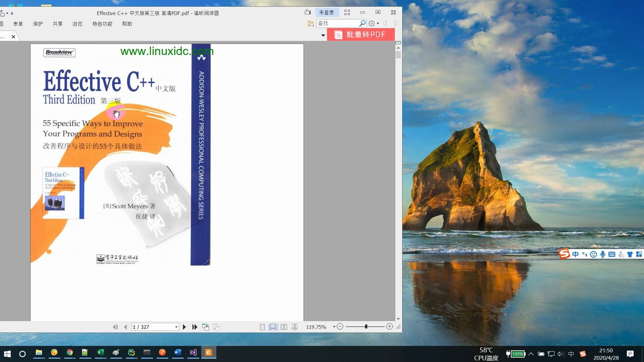Open the 帮助 menu
Viewport: 644px width, 362px height.
tap(127, 24)
